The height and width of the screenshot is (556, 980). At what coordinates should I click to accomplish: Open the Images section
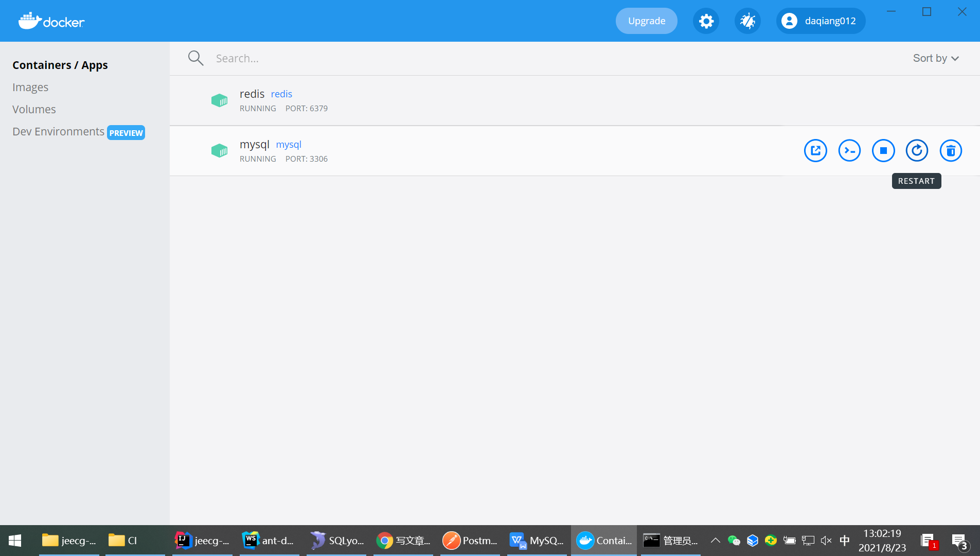pyautogui.click(x=30, y=88)
